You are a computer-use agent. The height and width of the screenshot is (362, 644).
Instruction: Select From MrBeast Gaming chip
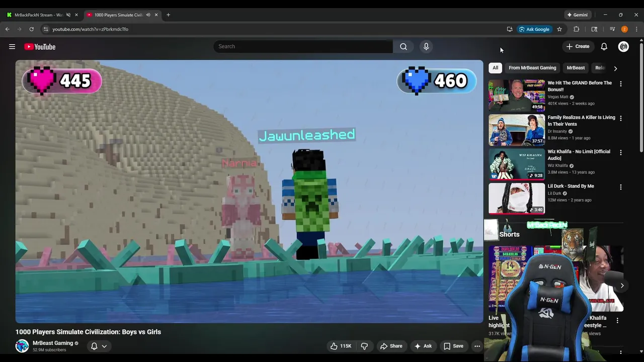(x=532, y=68)
